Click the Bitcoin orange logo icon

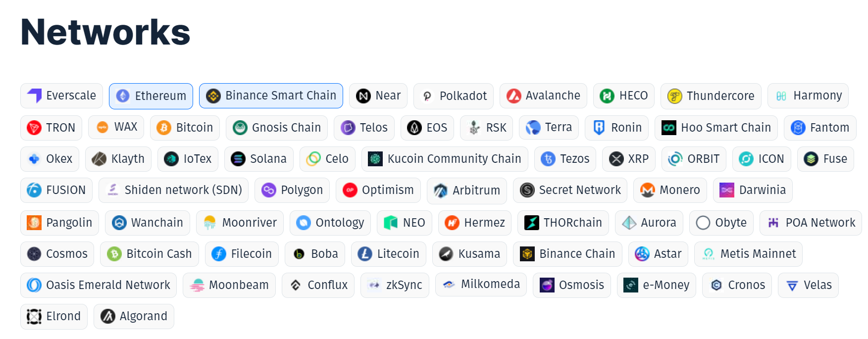[164, 128]
